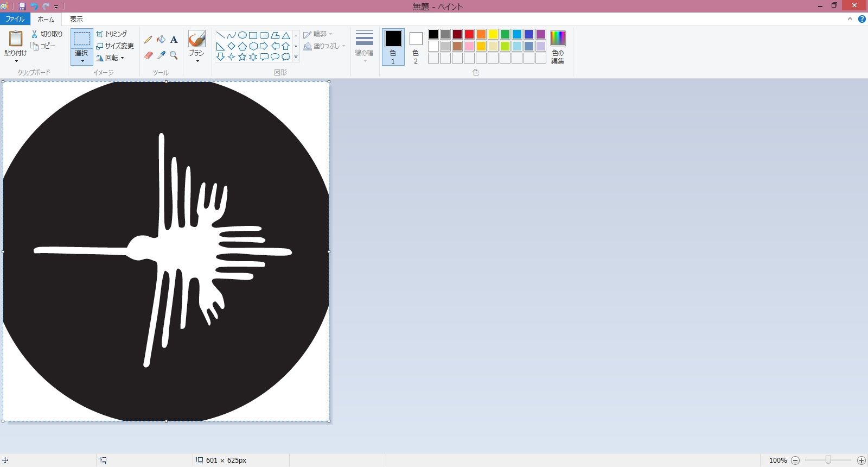Open the 貼り付け (Paste) dropdown arrow
868x467 pixels.
point(16,61)
